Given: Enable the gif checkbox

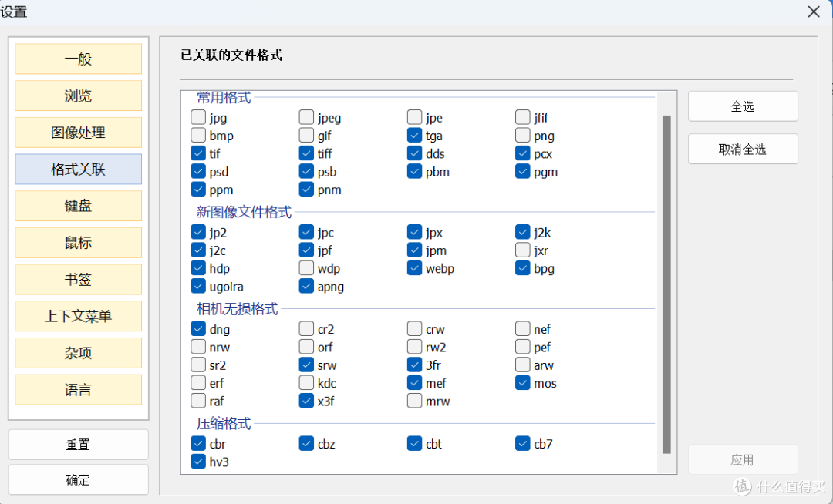Looking at the screenshot, I should pyautogui.click(x=306, y=136).
